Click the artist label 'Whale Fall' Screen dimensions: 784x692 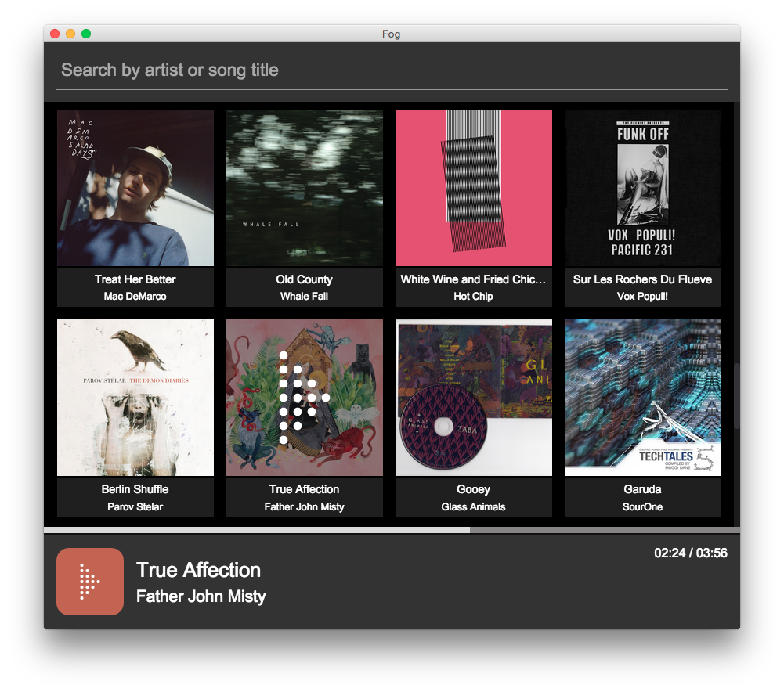tap(305, 296)
